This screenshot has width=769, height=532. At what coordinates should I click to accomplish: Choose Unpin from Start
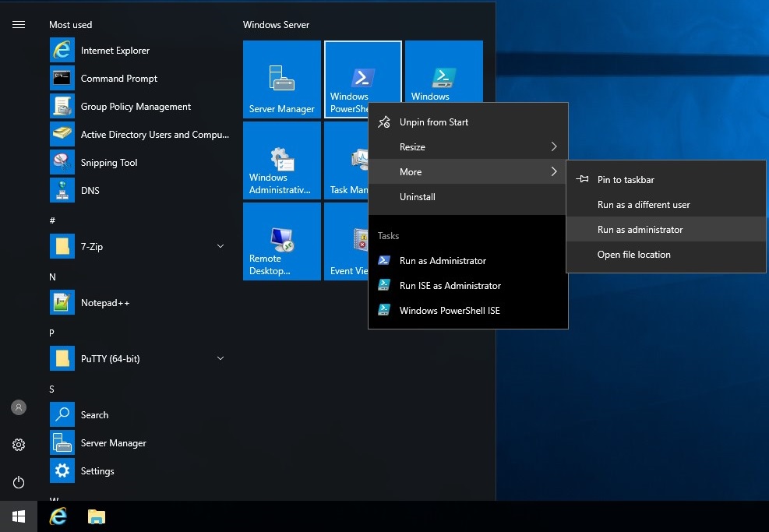point(433,122)
